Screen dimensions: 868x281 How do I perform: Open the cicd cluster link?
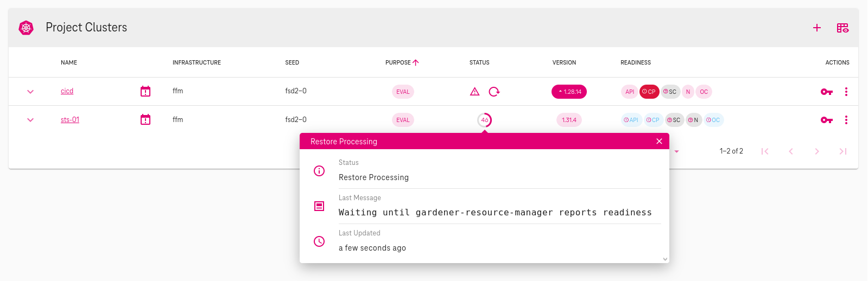pos(67,91)
